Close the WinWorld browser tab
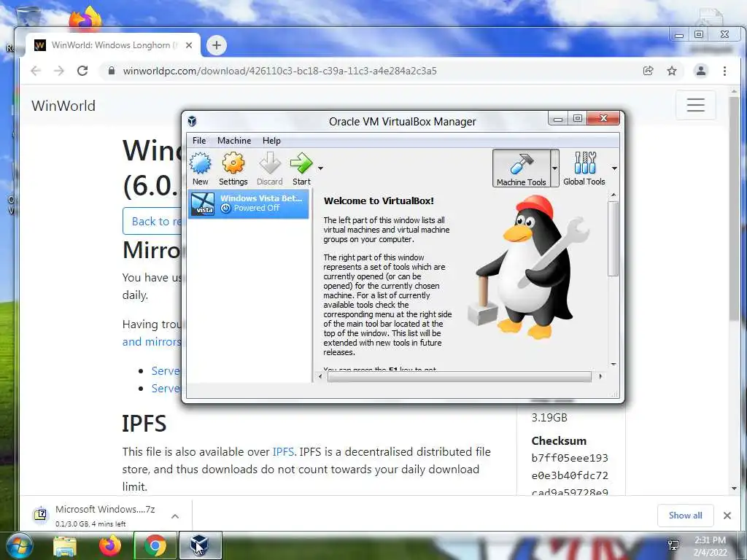Image resolution: width=747 pixels, height=560 pixels. click(x=189, y=45)
